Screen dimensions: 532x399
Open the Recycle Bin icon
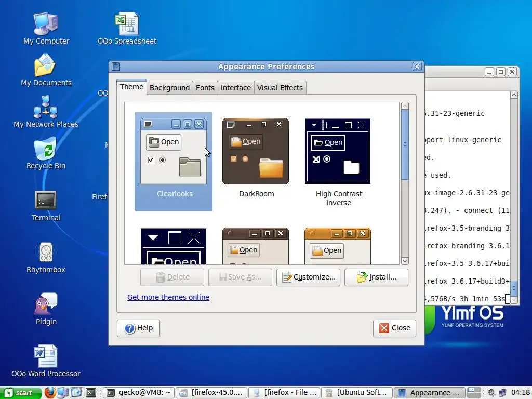pyautogui.click(x=46, y=153)
